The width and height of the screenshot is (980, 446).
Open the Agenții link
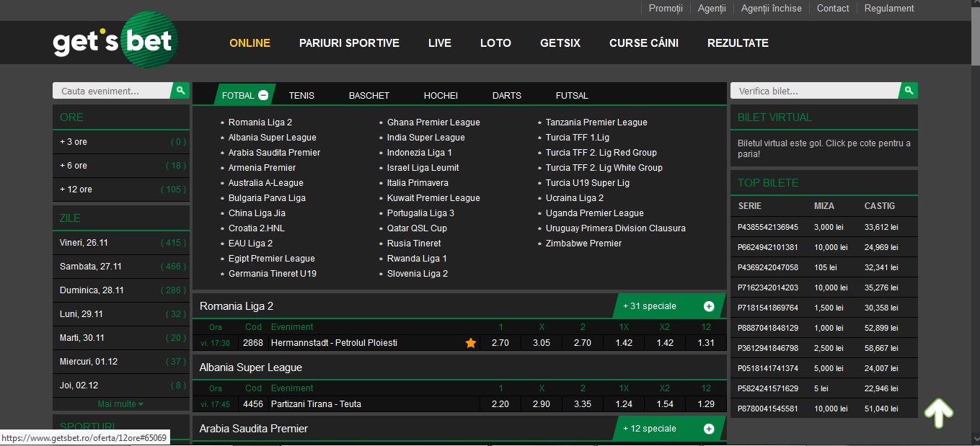click(x=712, y=9)
